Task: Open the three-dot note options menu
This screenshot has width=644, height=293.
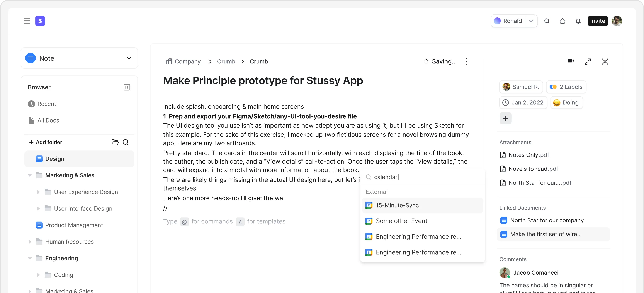Action: tap(466, 61)
